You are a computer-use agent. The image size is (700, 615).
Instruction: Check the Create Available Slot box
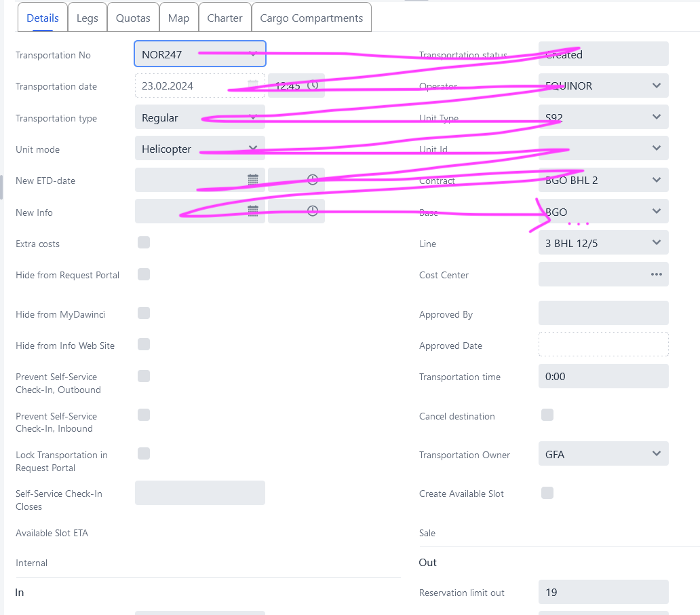[x=547, y=493]
